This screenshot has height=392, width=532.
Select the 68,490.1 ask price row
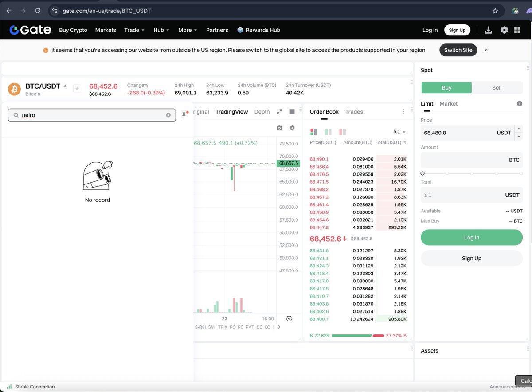point(358,159)
